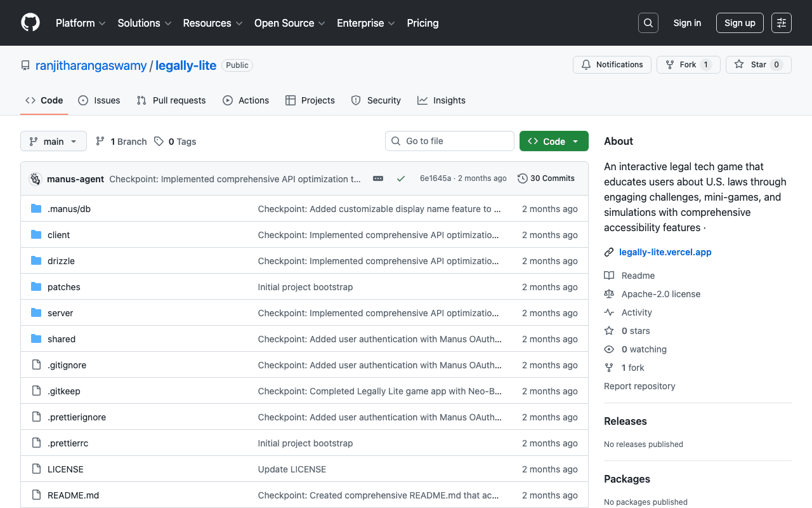
Task: View the 0 Tags list
Action: pyautogui.click(x=175, y=142)
